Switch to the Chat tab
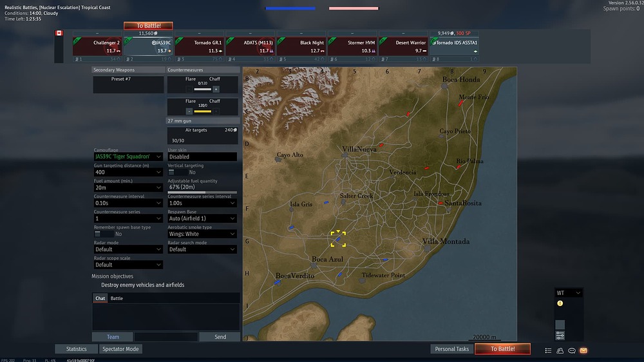644x362 pixels. (100, 298)
